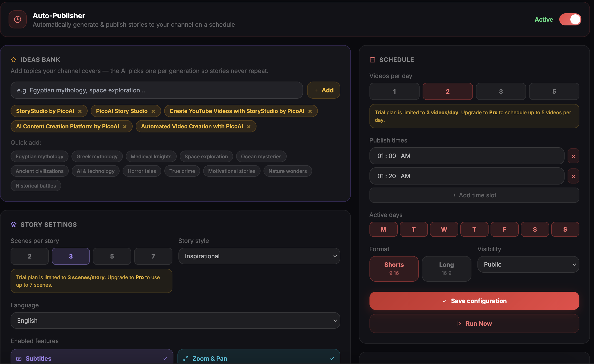Click the Run Now play icon
The height and width of the screenshot is (364, 594).
point(459,323)
